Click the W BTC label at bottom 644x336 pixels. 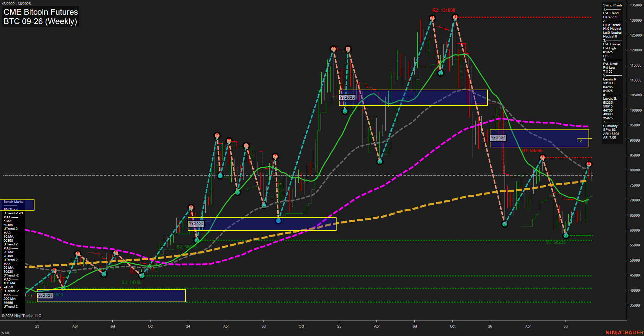[x=6, y=333]
